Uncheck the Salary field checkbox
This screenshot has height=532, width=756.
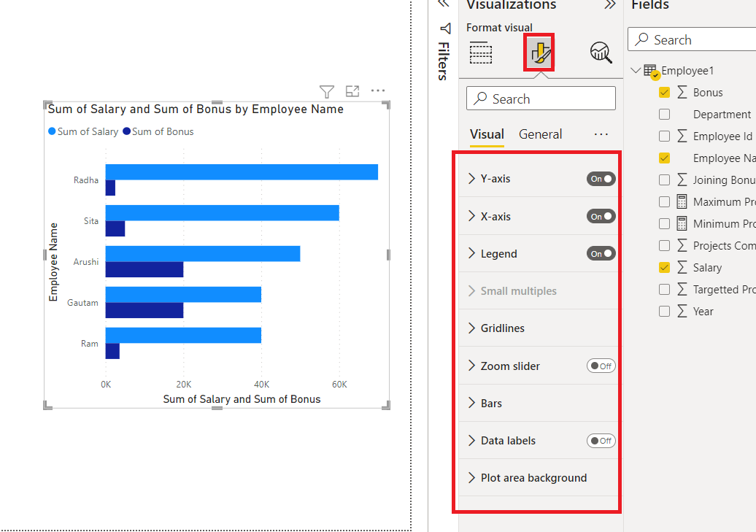[664, 267]
